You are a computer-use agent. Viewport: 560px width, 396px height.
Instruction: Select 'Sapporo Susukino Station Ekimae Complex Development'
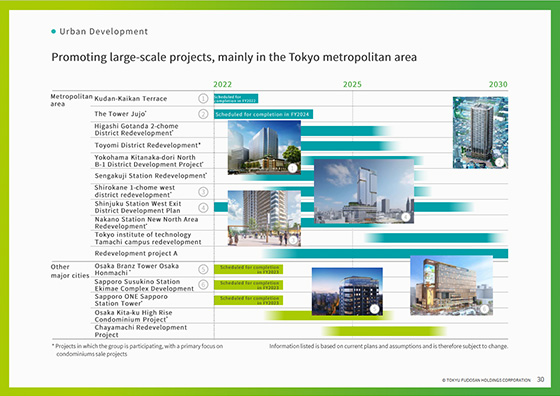144,285
